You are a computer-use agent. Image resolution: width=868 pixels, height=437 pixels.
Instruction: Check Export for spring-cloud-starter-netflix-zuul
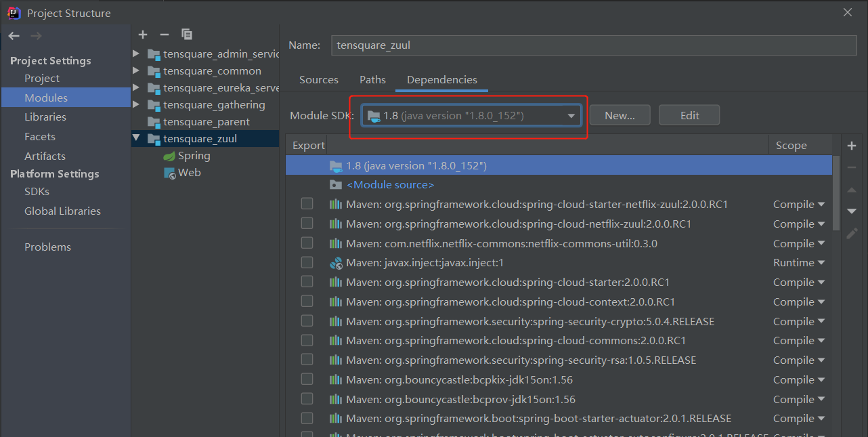[x=307, y=204]
